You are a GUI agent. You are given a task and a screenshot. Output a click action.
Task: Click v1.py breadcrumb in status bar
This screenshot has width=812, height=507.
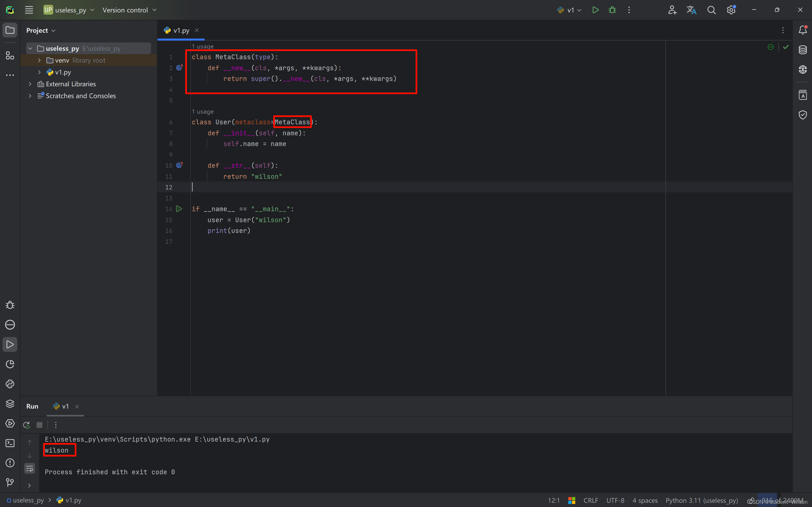point(69,500)
